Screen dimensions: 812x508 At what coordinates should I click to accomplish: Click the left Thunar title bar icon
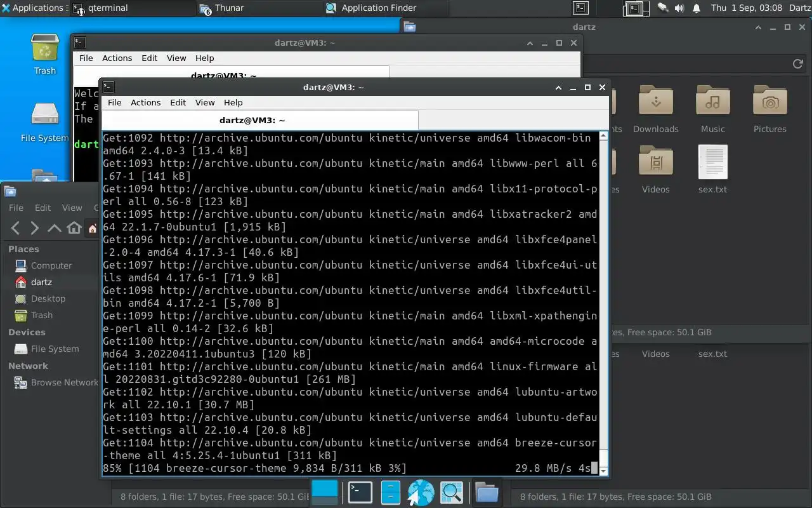point(10,192)
